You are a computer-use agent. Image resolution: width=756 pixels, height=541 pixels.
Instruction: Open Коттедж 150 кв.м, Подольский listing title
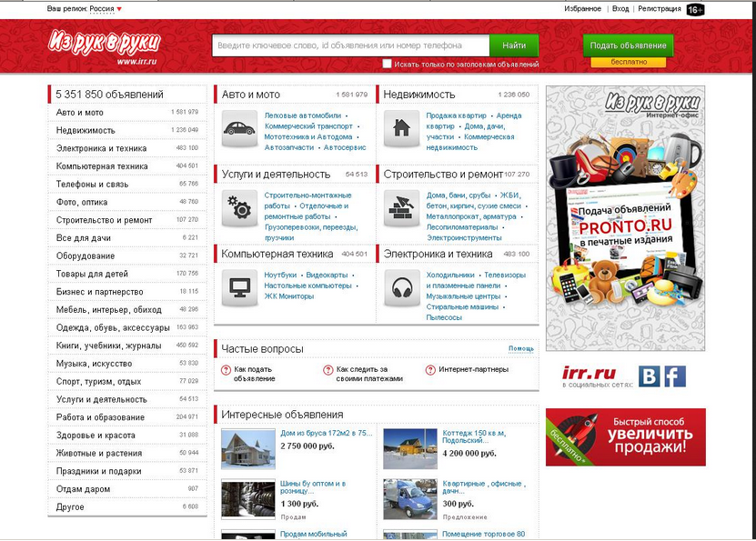coord(474,436)
